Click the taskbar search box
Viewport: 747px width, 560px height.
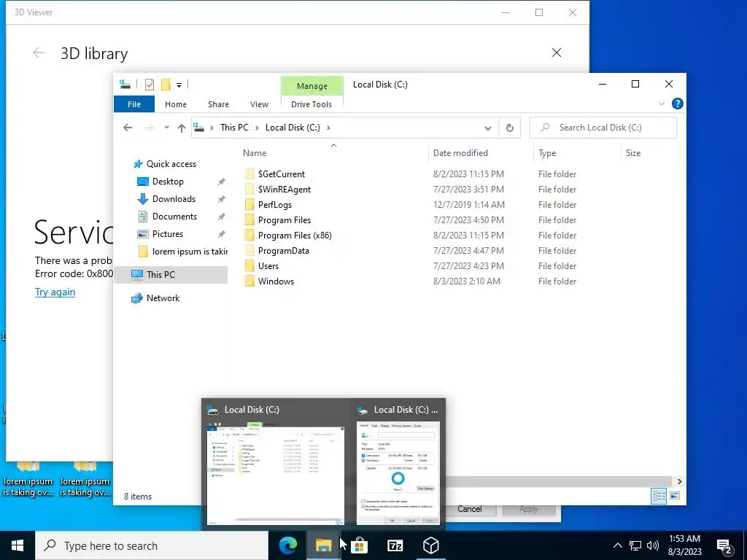click(x=152, y=545)
